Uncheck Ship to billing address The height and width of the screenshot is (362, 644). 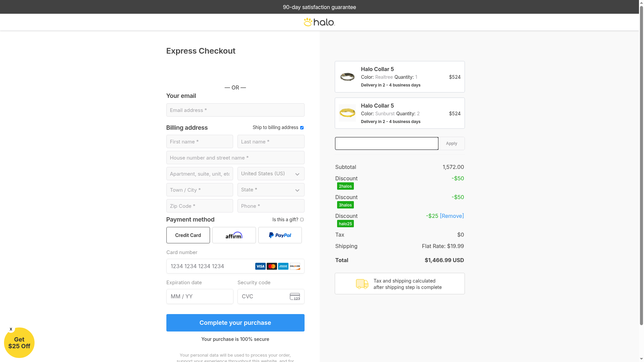tap(302, 128)
